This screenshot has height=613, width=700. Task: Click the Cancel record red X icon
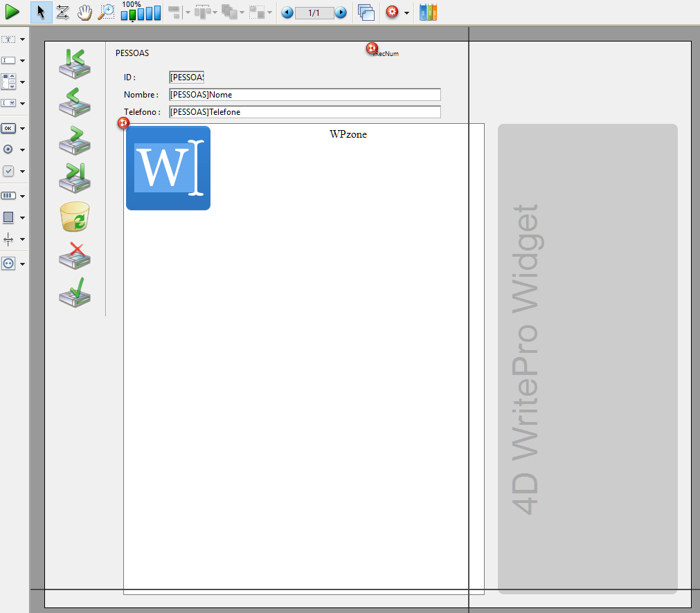point(75,255)
